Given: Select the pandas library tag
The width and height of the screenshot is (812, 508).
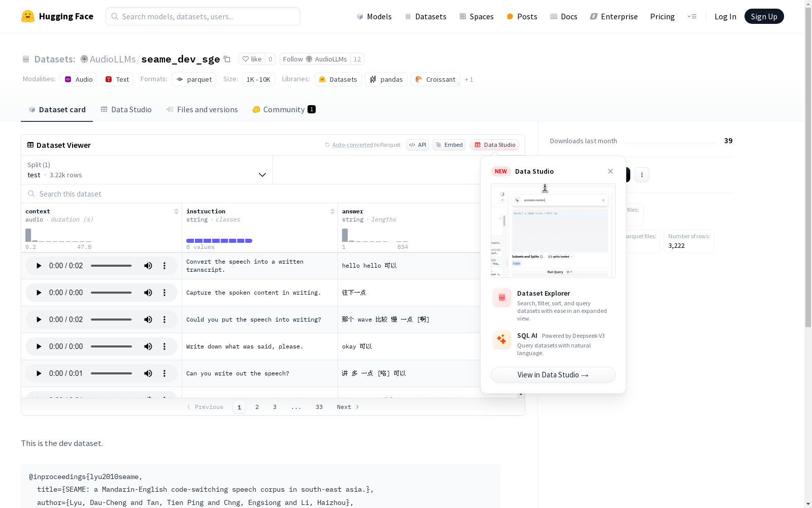Looking at the screenshot, I should (x=386, y=79).
